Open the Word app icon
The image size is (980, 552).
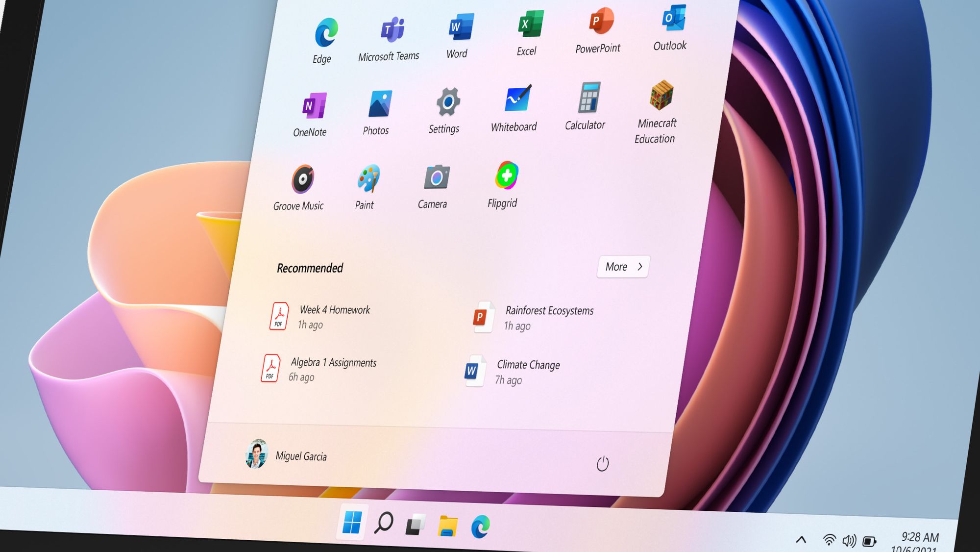click(x=461, y=26)
